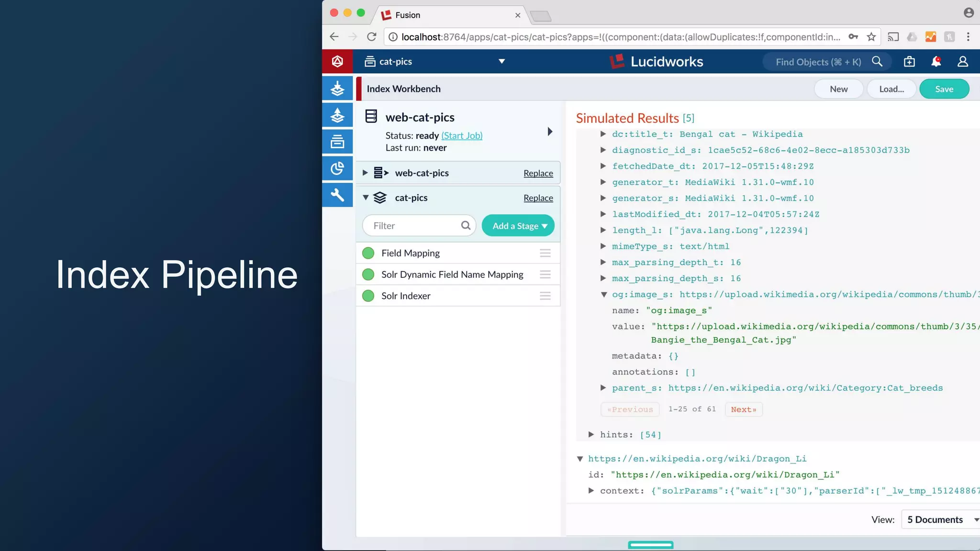Open the user account icon in header

(x=963, y=62)
